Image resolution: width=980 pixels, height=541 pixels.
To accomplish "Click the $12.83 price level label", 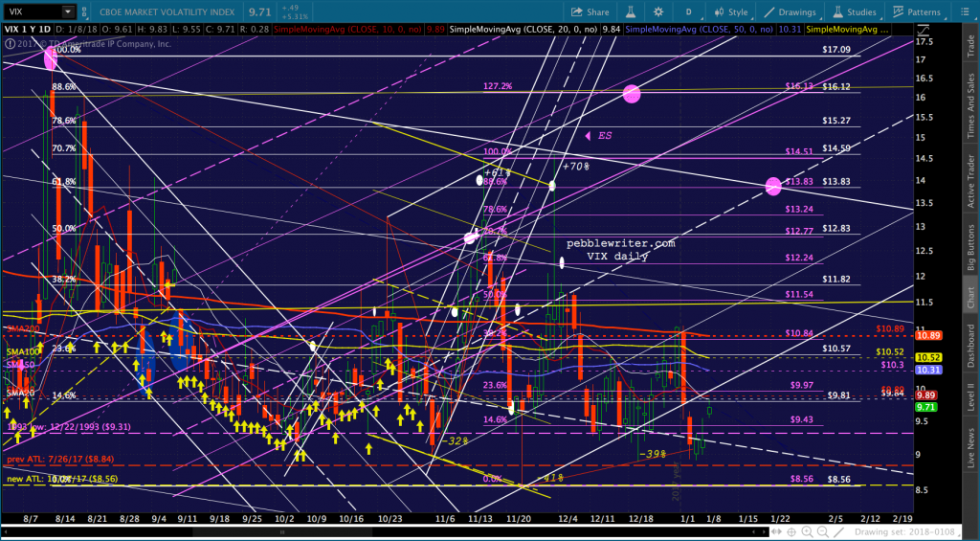I will coord(836,228).
